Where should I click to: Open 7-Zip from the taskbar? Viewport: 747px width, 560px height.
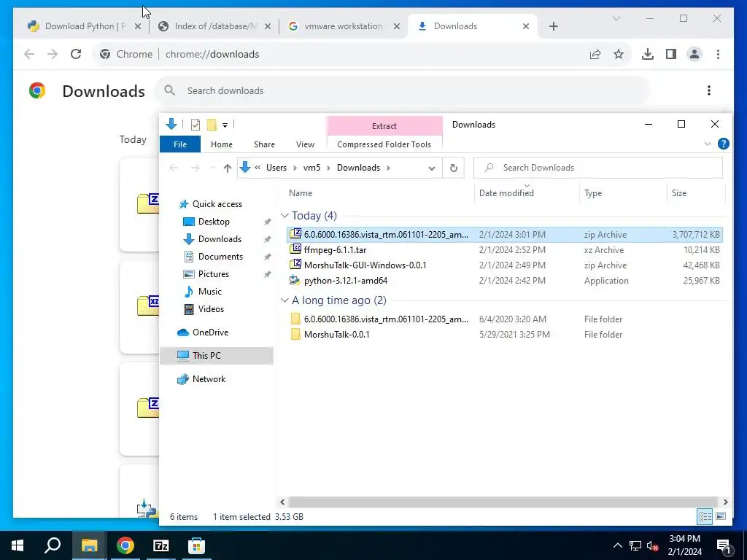[161, 545]
